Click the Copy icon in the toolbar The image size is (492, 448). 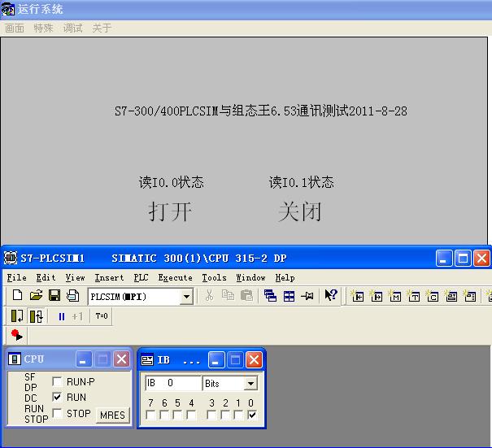pos(228,295)
